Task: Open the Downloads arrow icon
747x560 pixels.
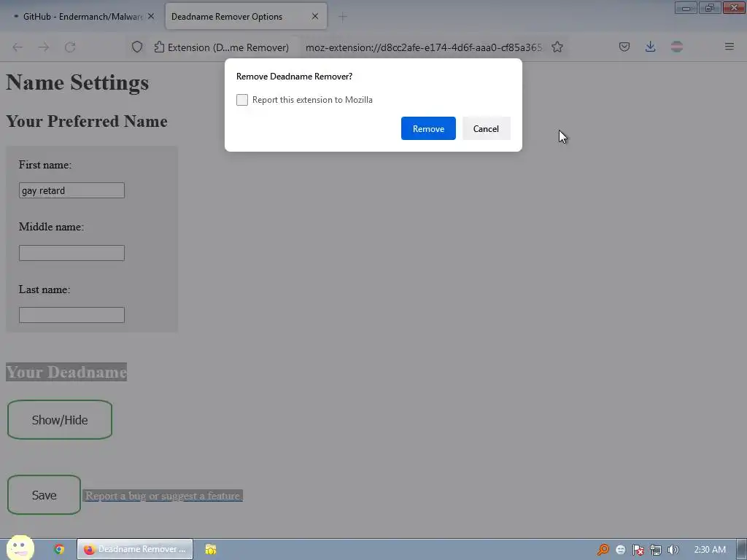Action: tap(650, 47)
